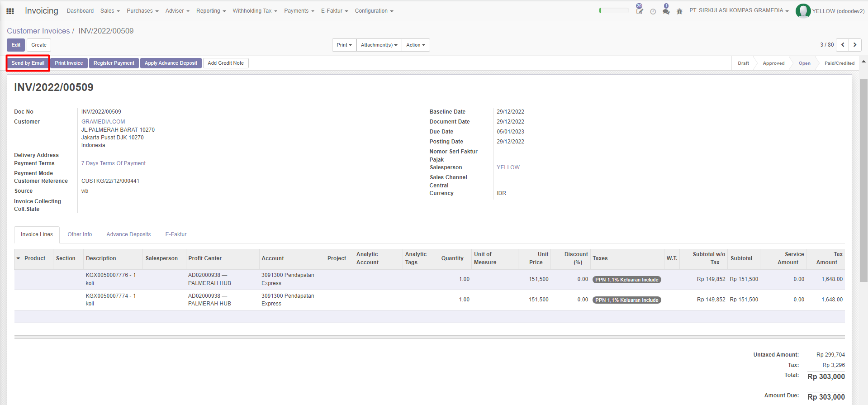Screen dimensions: 868x405
Task: Switch to Invoice Lines tab
Action: click(x=37, y=234)
